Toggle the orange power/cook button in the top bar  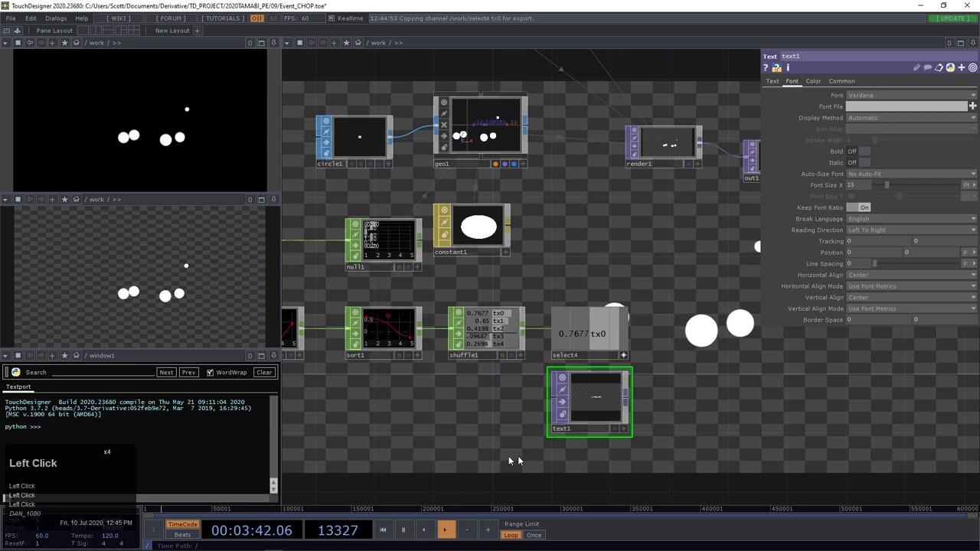[x=257, y=18]
